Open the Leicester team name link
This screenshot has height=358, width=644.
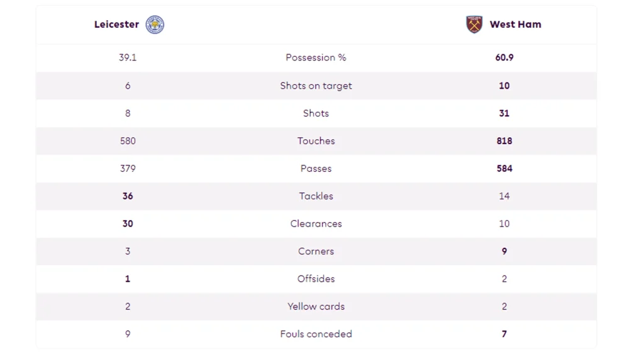click(x=116, y=25)
